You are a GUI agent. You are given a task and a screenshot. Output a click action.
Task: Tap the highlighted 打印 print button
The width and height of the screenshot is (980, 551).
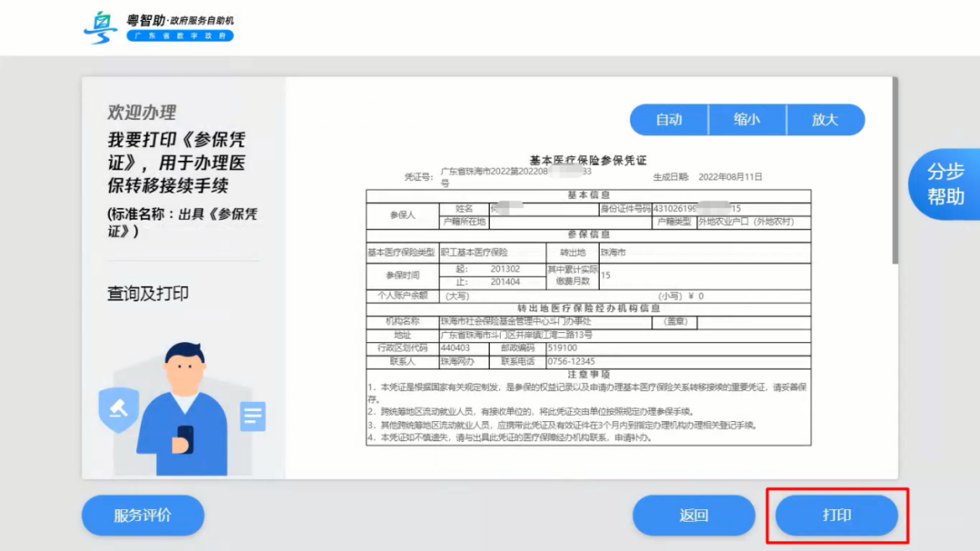pos(835,514)
